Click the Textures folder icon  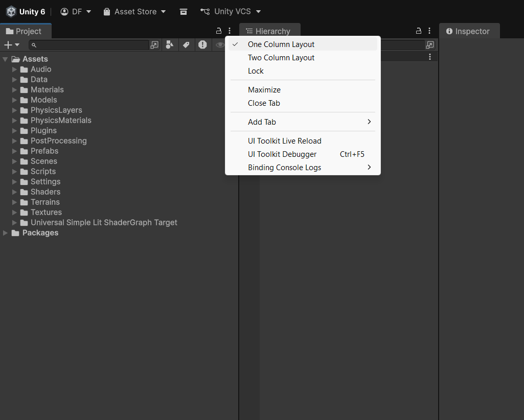(24, 213)
